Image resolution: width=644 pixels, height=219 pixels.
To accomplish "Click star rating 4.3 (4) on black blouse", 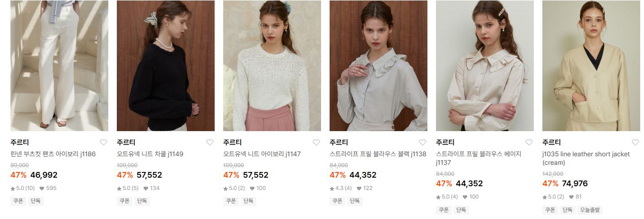I will pos(341,188).
